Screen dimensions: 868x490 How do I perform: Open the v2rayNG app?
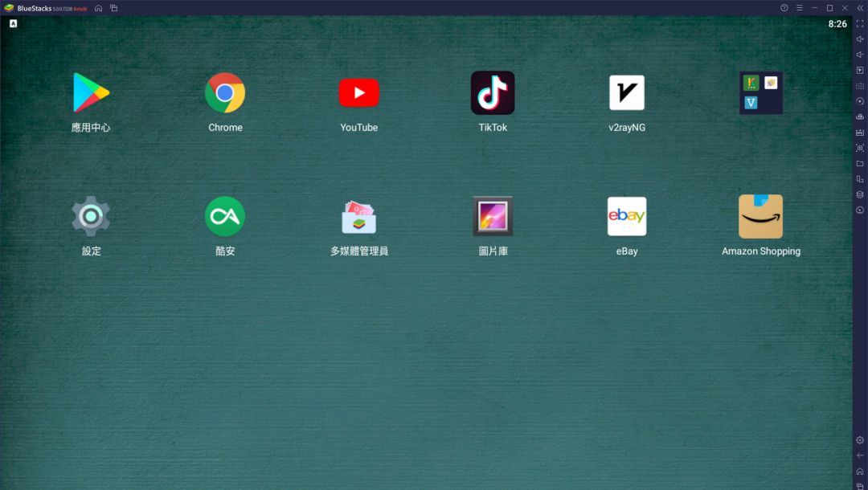(627, 93)
